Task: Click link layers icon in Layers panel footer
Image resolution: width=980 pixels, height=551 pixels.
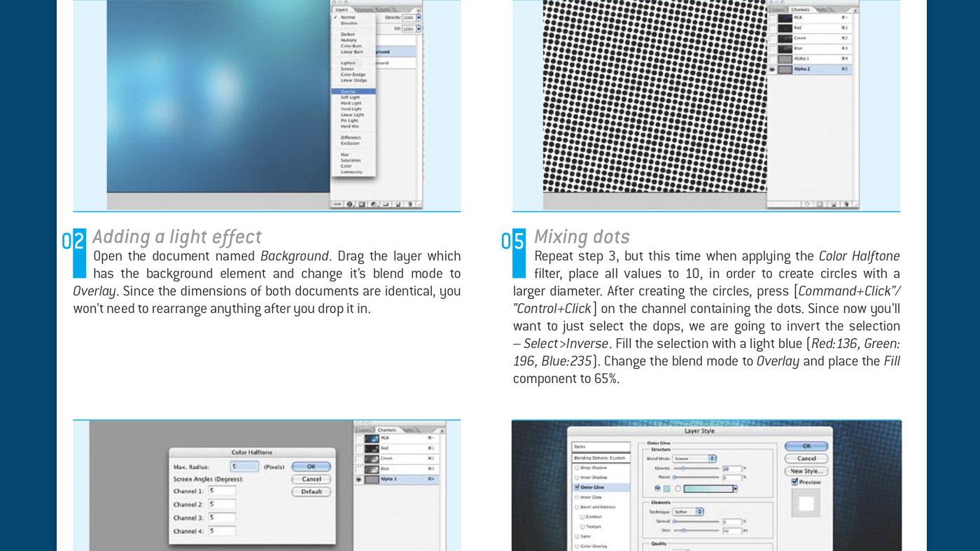Action: coord(337,204)
